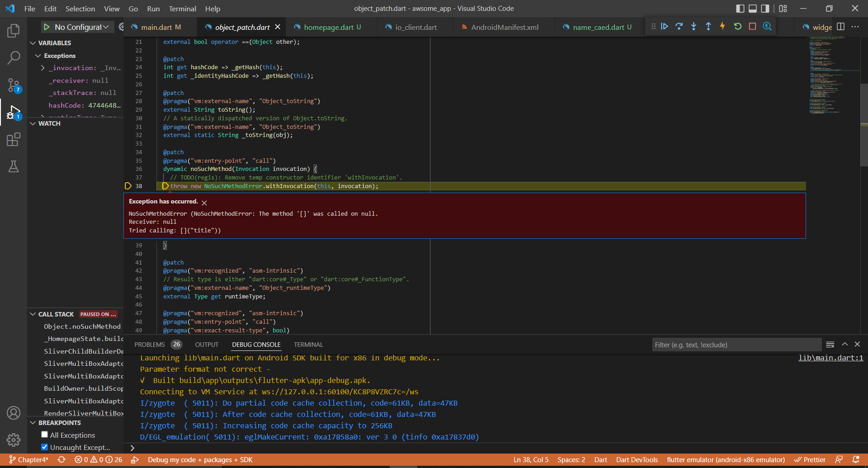Close the object_patch.dart tab
The height and width of the screenshot is (468, 868).
278,27
